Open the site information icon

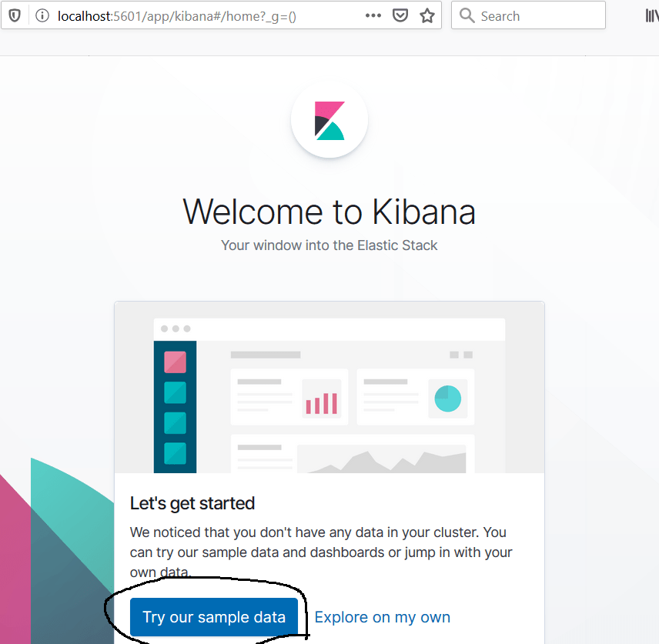point(42,16)
